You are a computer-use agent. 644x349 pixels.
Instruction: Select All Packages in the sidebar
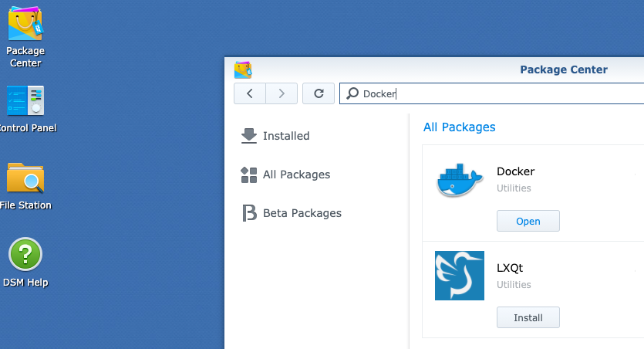click(x=296, y=174)
